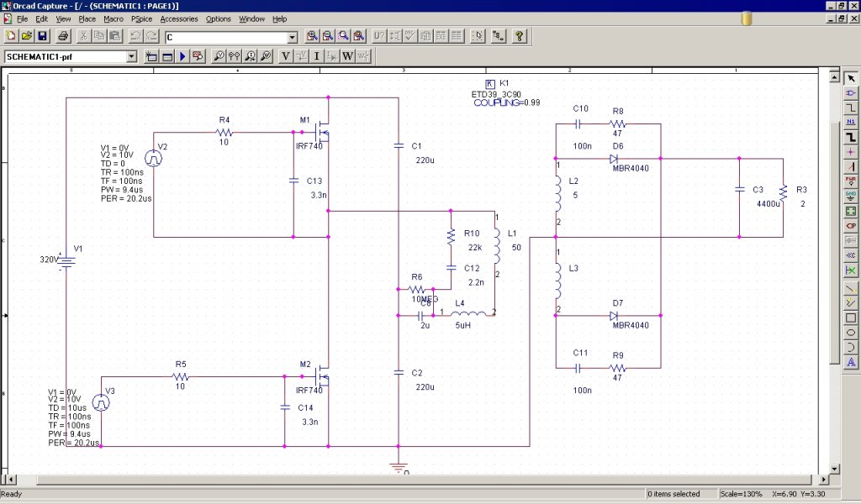Expand the SCHEMATIC1-prf profile dropdown
The height and width of the screenshot is (504, 861).
pyautogui.click(x=131, y=56)
